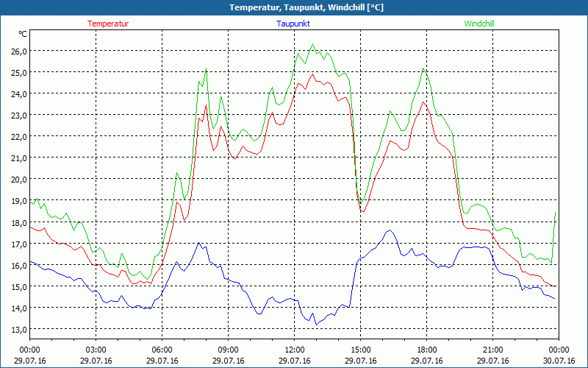This screenshot has height=368, width=588.
Task: Click the 18:00 time label on the x-axis
Action: pyautogui.click(x=427, y=350)
